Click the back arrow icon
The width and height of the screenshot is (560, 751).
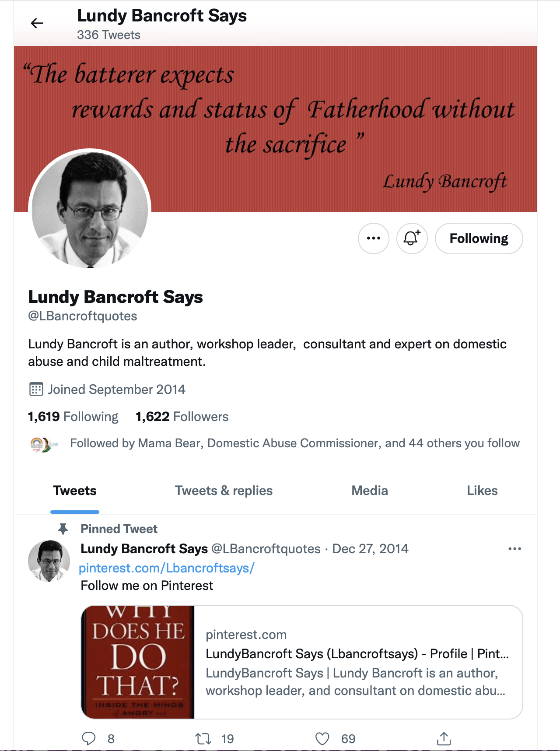(37, 23)
